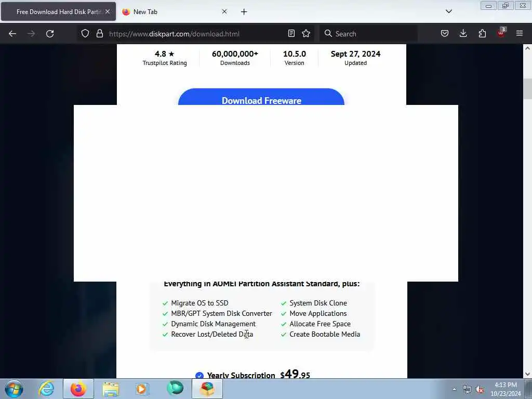Click the 4.8 Trustpilot Rating text

point(165,58)
